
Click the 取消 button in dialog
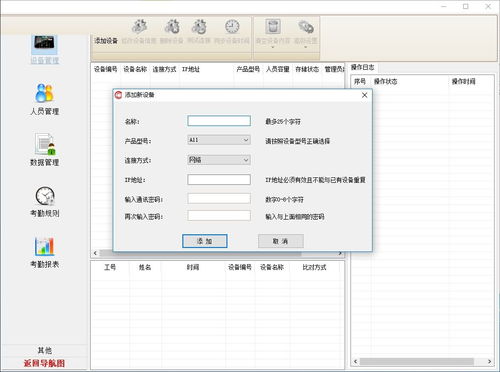[281, 241]
